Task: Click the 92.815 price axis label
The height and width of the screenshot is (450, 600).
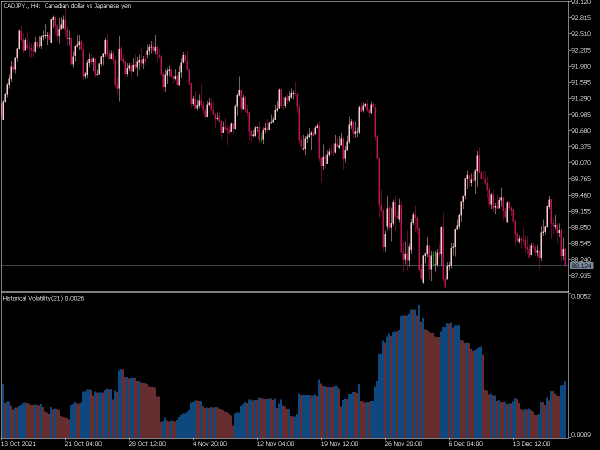Action: click(580, 18)
